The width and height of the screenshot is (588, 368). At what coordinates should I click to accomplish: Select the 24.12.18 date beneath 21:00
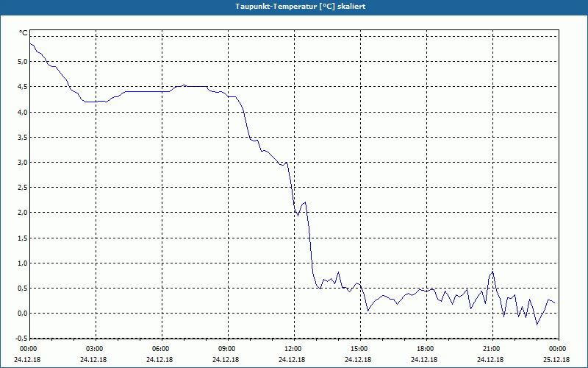pyautogui.click(x=490, y=360)
